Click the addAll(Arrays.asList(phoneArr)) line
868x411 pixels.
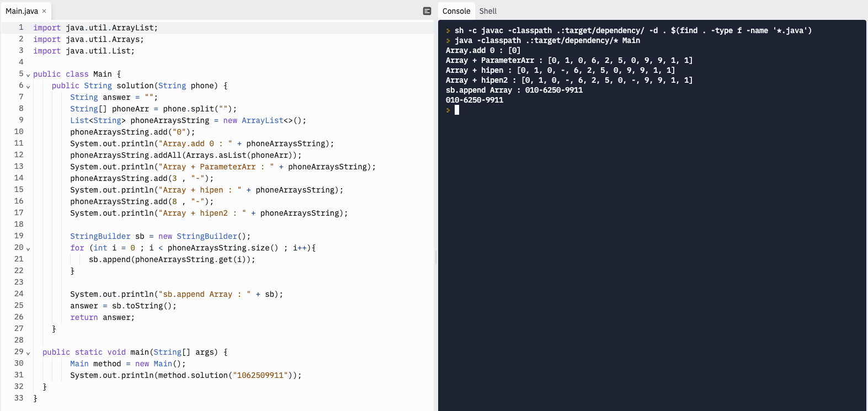click(x=186, y=155)
